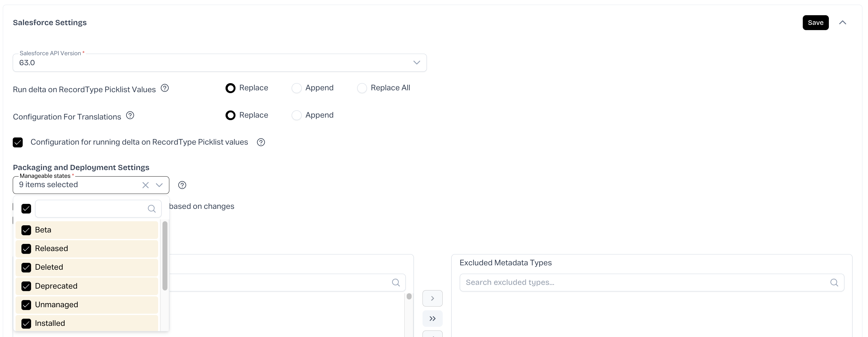Choose the Unmanaged item in list

(57, 305)
